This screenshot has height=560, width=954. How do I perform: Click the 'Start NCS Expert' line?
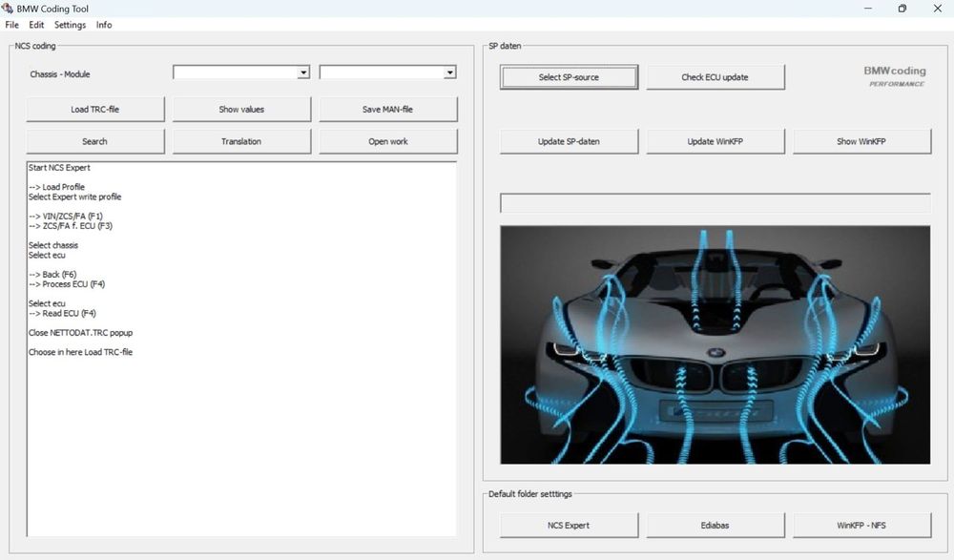tap(59, 167)
